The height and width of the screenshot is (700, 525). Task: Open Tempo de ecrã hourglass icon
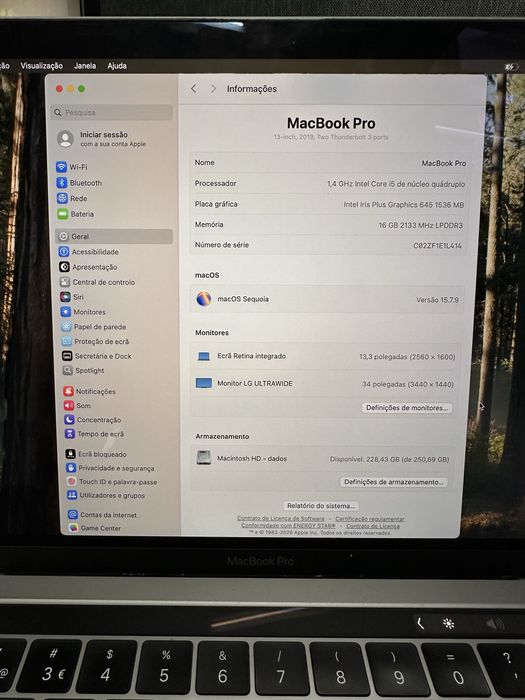click(x=70, y=433)
